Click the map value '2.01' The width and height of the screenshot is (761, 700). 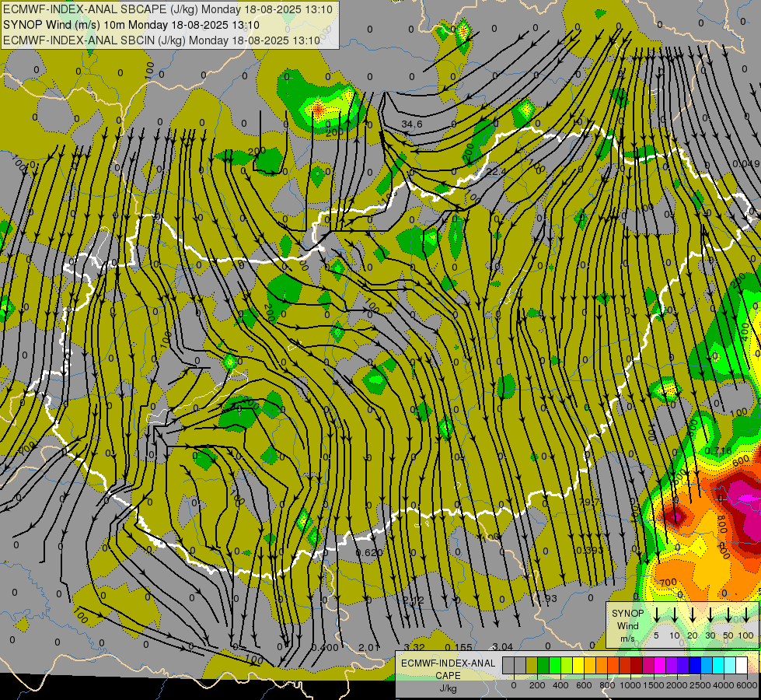pos(369,647)
